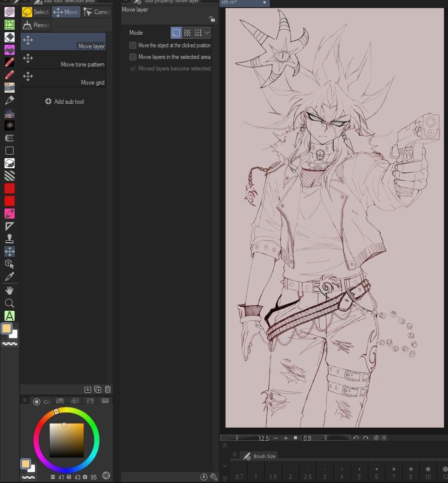Viewport: 448px width, 483px height.
Task: Select the Hand tool
Action: click(x=10, y=291)
